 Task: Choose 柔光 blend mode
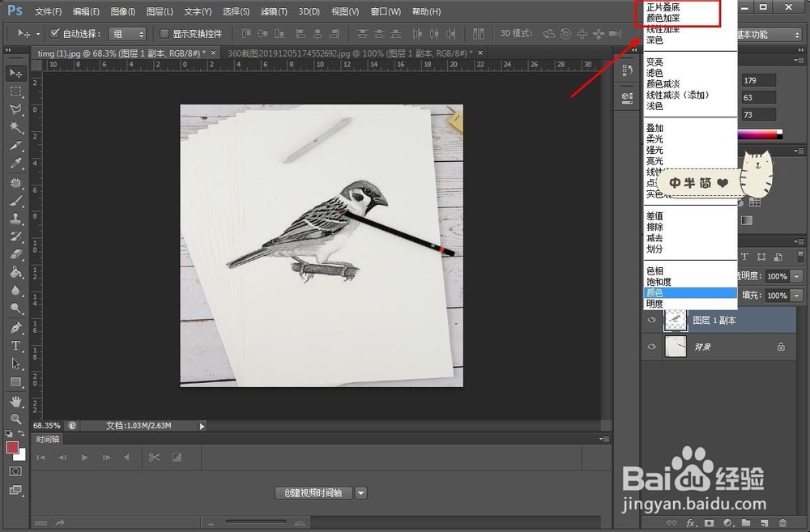pyautogui.click(x=654, y=139)
